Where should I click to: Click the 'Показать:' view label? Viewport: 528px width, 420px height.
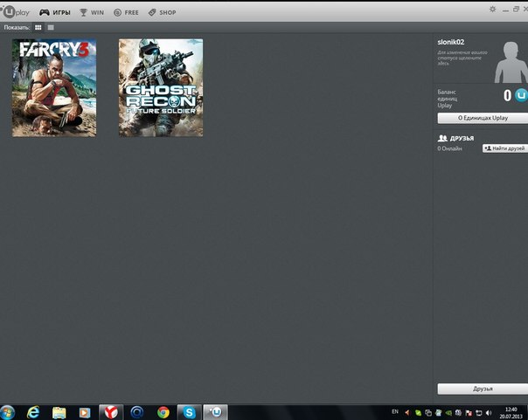click(17, 28)
